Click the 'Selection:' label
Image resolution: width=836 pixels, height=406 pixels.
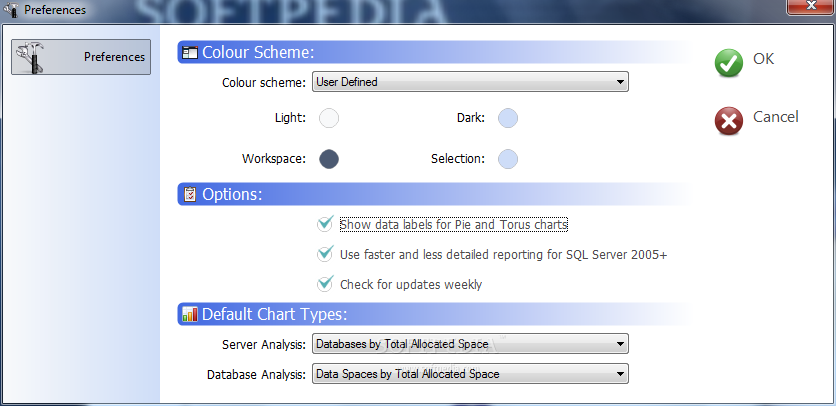[458, 158]
